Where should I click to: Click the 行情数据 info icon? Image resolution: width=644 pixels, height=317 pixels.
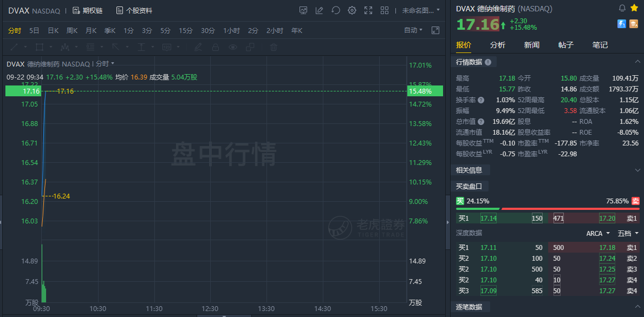coord(488,62)
